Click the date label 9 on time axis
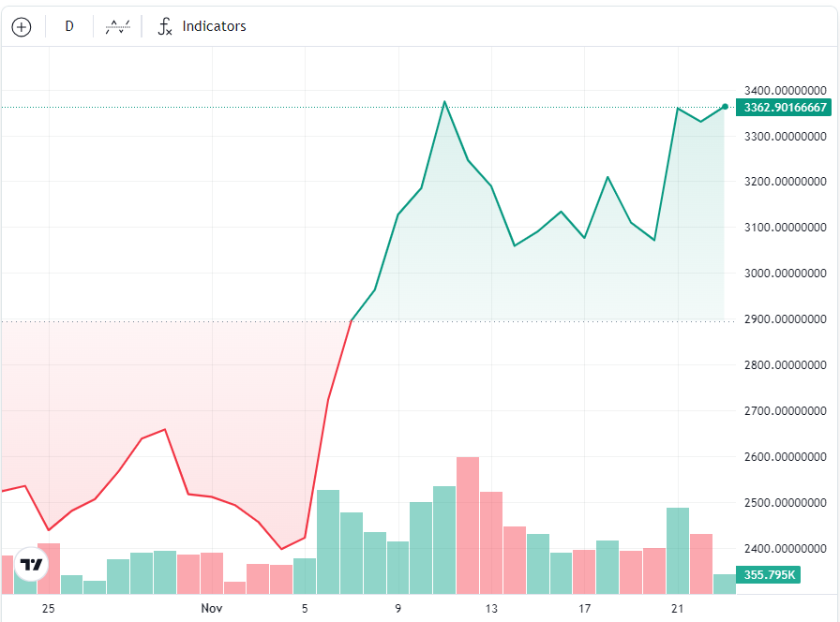This screenshot has width=840, height=622. 398,608
